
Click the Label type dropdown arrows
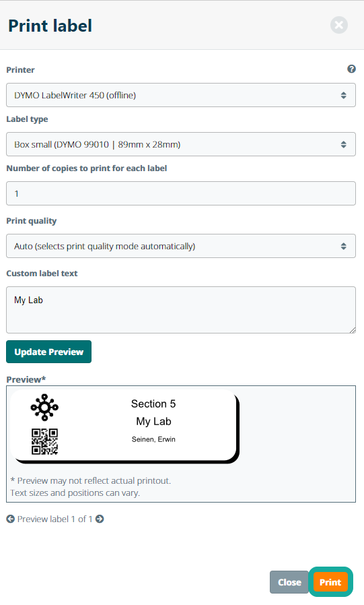[344, 145]
